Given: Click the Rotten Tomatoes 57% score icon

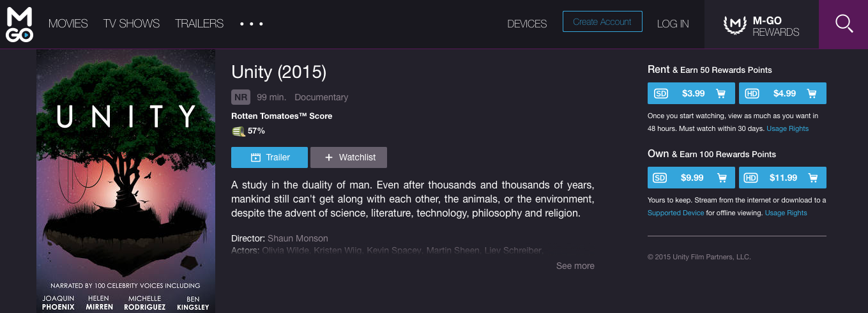Looking at the screenshot, I should (x=238, y=131).
